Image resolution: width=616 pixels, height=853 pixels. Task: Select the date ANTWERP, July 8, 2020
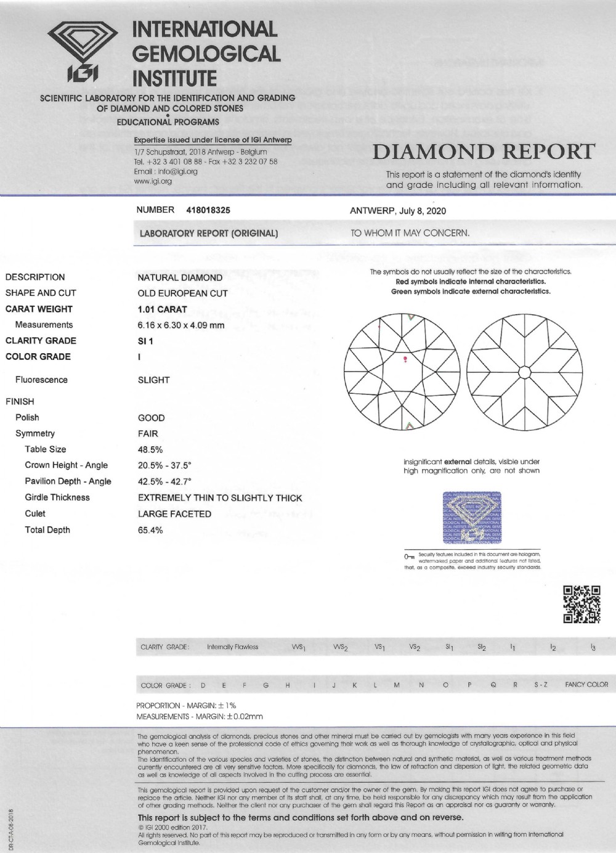coord(398,211)
